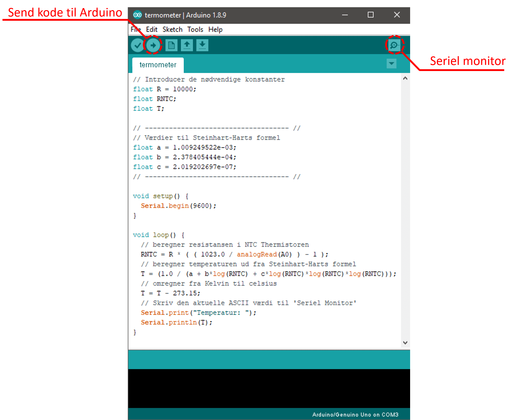Click Arduino/Genuino Uno on COM3 status text
514x420 pixels.
355,415
